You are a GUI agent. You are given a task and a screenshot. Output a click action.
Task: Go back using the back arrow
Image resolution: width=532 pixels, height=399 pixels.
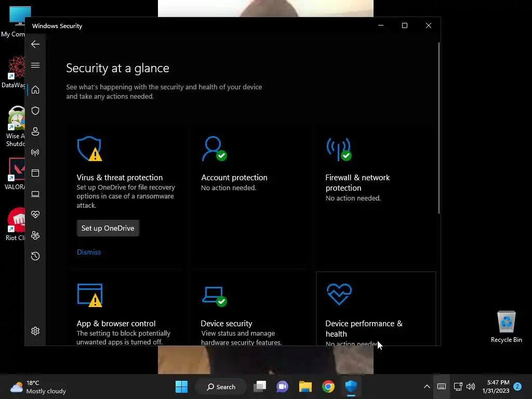pos(35,44)
